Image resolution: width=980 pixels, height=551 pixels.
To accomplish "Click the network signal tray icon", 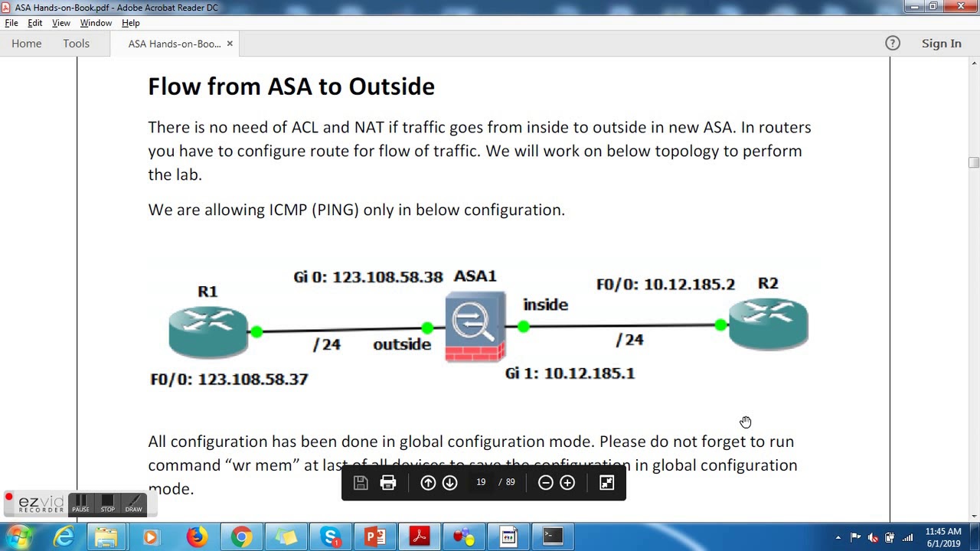I will 907,538.
